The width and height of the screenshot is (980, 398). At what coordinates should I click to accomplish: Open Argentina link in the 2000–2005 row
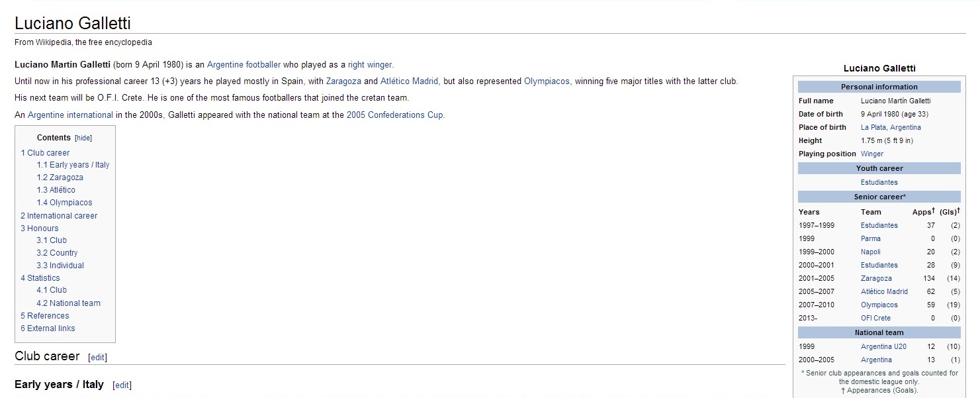pos(876,360)
